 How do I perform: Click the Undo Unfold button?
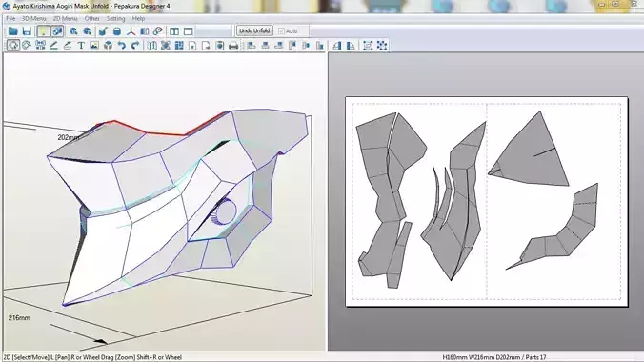click(254, 30)
